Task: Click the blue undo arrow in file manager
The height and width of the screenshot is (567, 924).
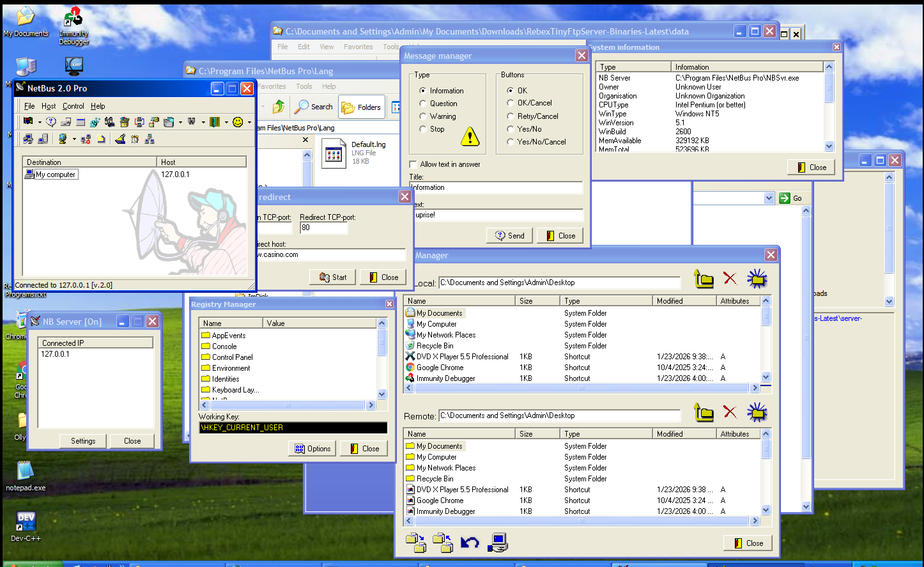Action: pos(470,543)
